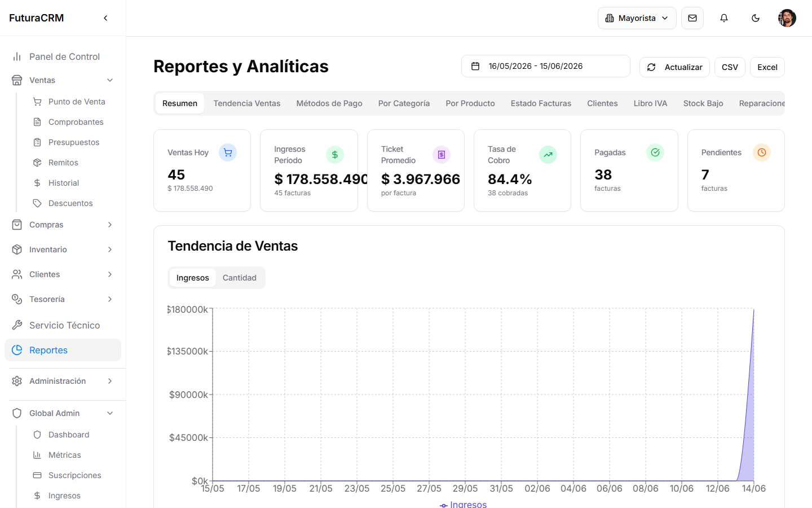The width and height of the screenshot is (812, 508).
Task: Show chart by Ingresos toggle
Action: coord(192,278)
